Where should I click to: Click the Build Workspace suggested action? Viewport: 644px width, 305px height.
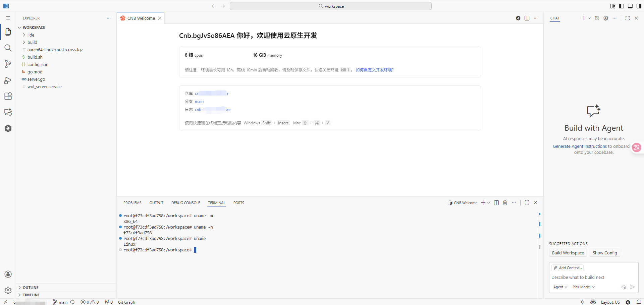coord(568,253)
